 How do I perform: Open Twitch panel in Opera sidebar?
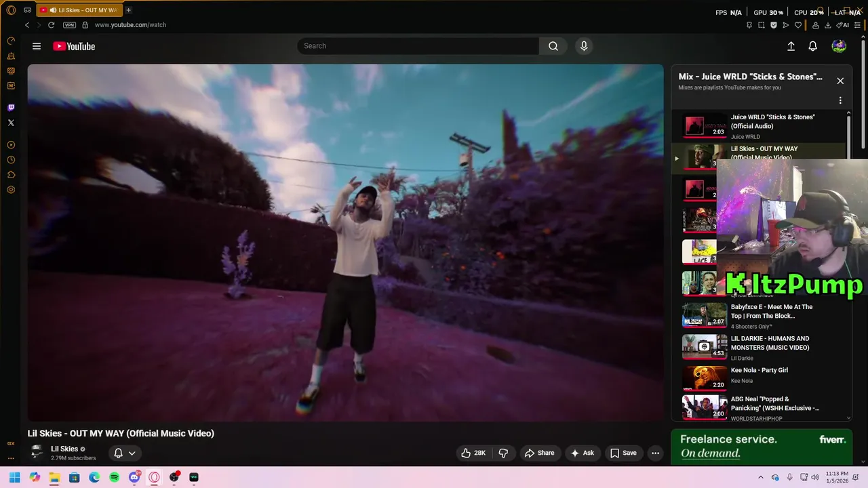tap(11, 108)
